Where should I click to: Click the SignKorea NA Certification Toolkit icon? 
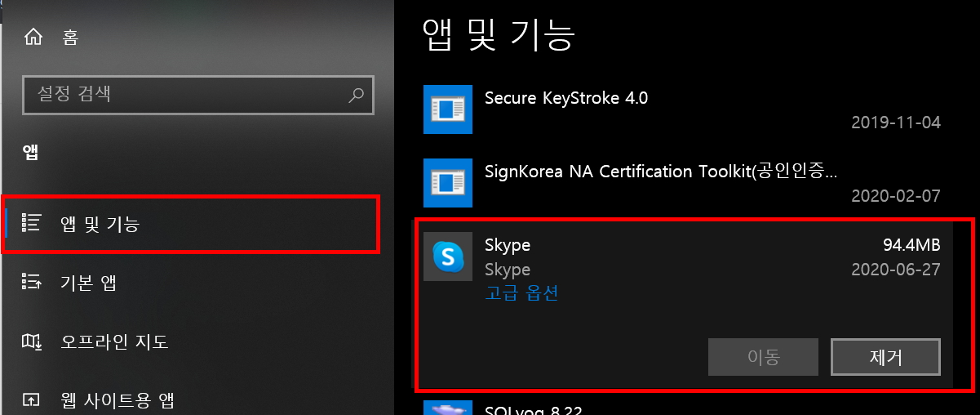(x=448, y=182)
